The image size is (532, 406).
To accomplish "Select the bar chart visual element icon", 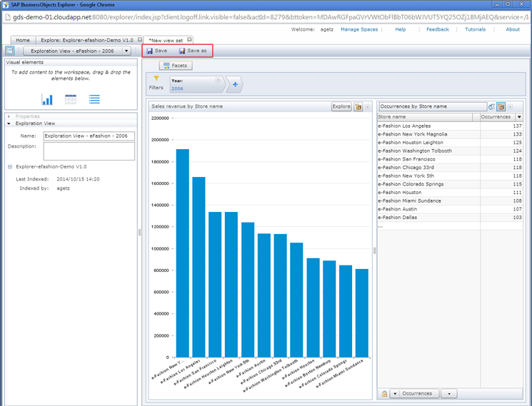I will coord(47,100).
